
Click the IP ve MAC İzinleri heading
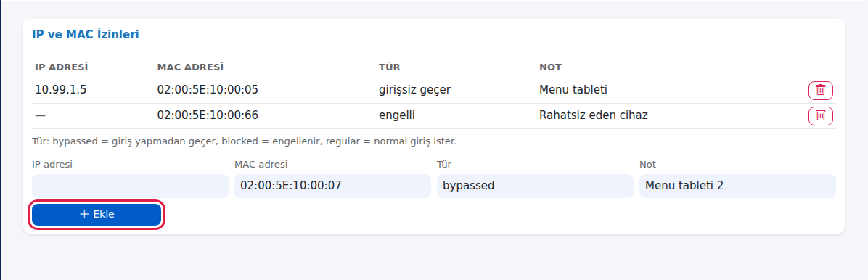click(x=85, y=34)
